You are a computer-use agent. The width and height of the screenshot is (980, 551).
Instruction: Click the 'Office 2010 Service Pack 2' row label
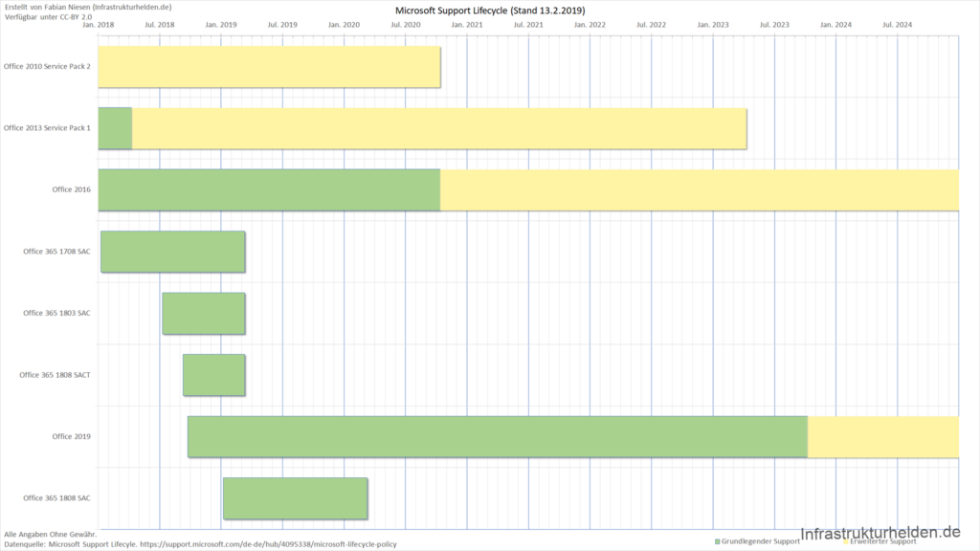pyautogui.click(x=47, y=66)
